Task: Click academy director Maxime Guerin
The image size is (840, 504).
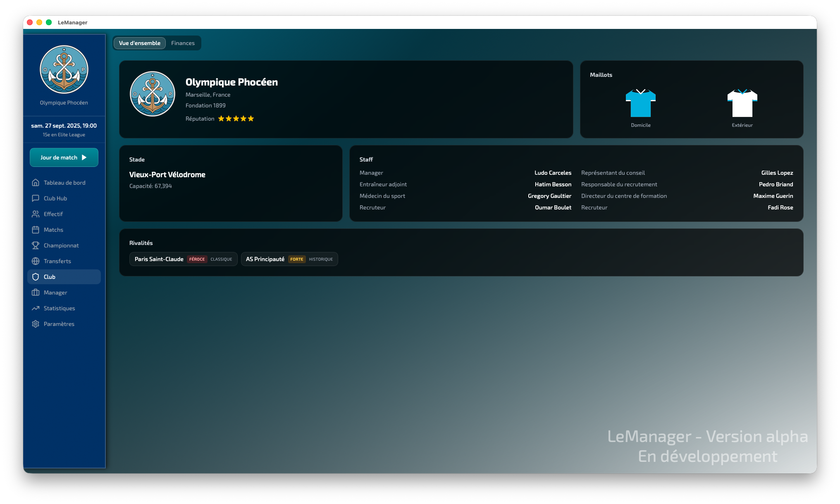Action: click(x=773, y=196)
